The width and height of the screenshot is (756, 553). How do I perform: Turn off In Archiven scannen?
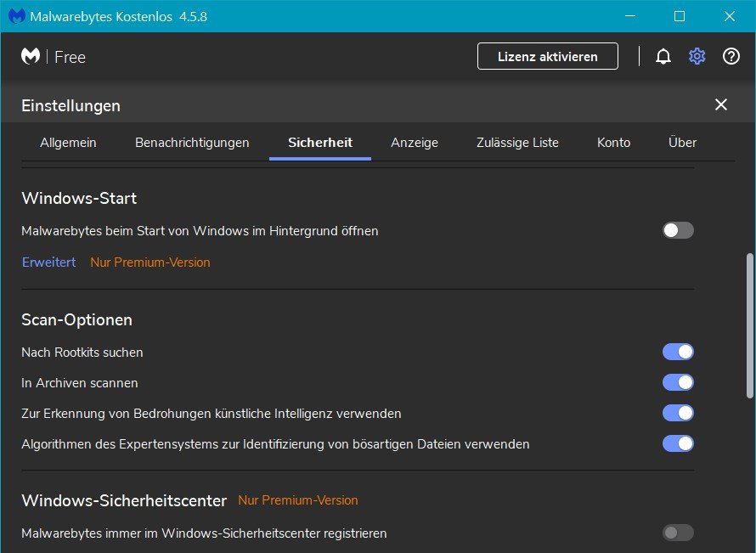pos(678,382)
